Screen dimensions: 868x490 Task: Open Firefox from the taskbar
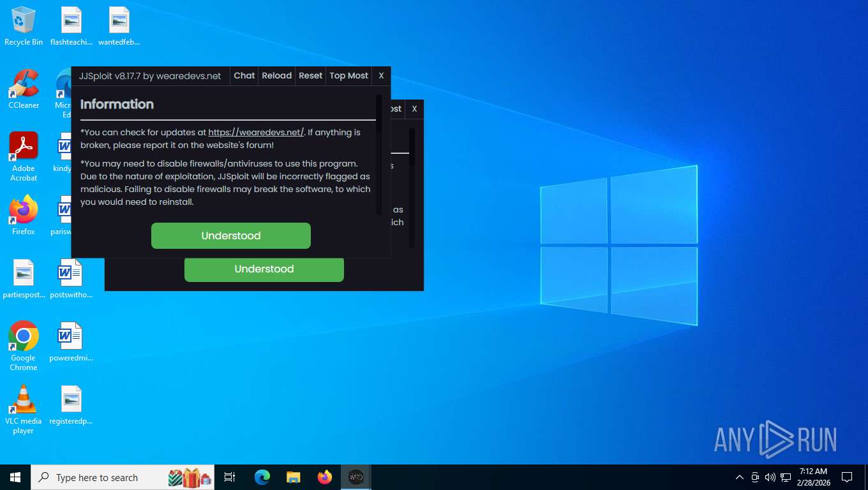(x=325, y=477)
